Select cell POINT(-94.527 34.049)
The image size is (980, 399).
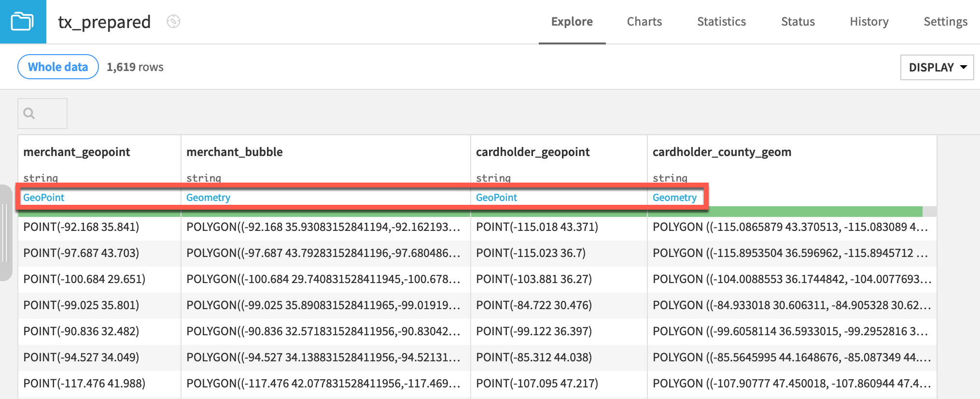coord(99,357)
